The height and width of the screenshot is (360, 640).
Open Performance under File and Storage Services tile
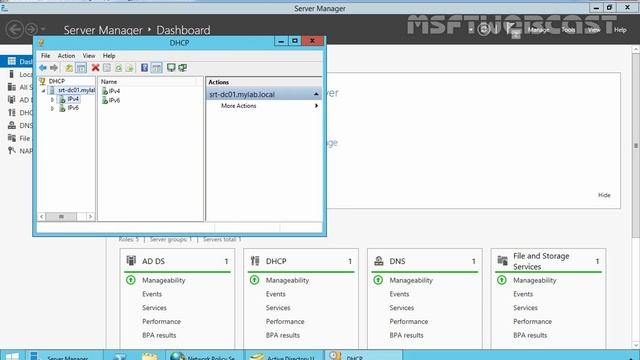coord(532,322)
